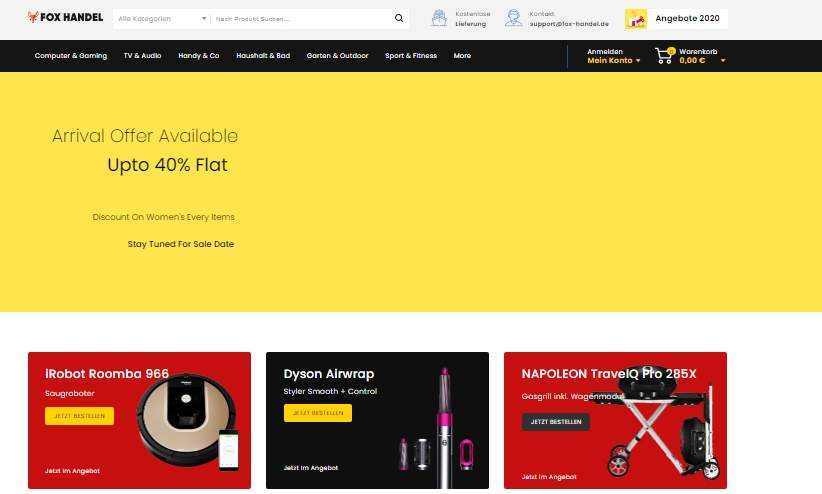The image size is (822, 494).
Task: Click the iRobot Roomba robot vacuum image
Action: click(x=188, y=422)
